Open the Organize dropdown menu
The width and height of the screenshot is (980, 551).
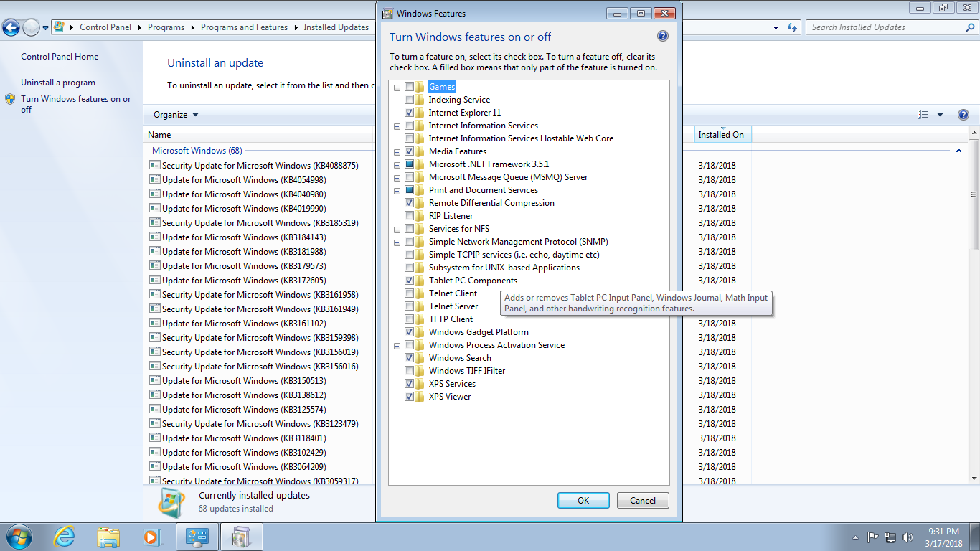[176, 115]
